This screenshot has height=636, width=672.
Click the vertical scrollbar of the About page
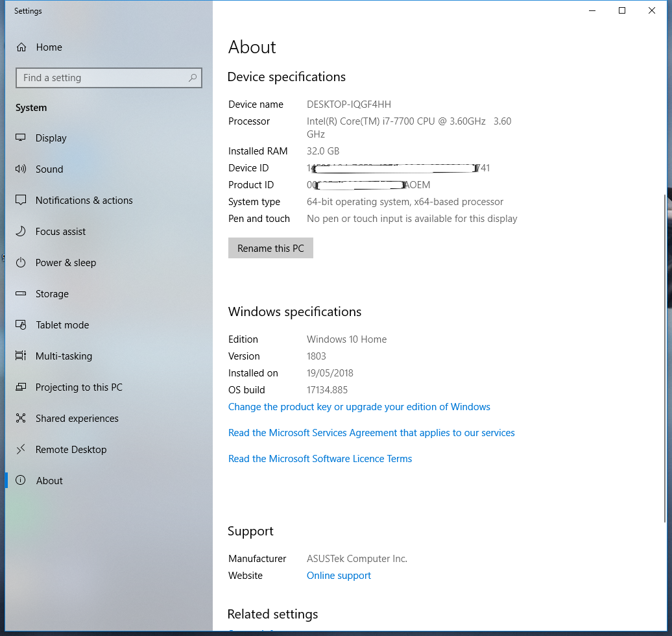point(665,358)
